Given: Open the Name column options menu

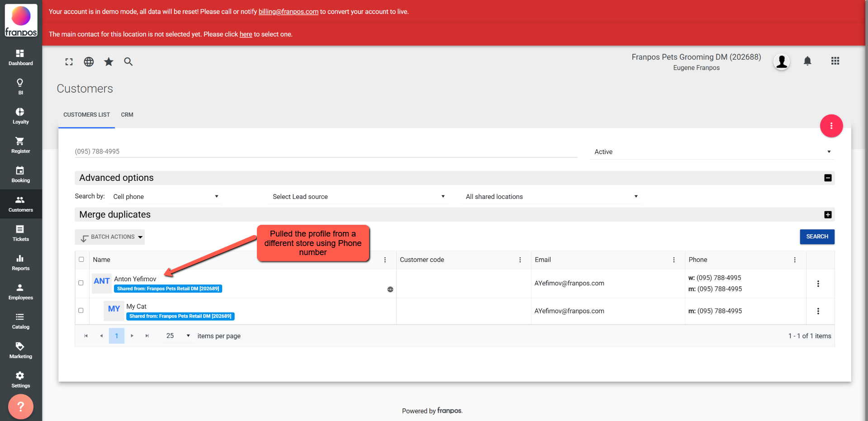Looking at the screenshot, I should (x=385, y=260).
